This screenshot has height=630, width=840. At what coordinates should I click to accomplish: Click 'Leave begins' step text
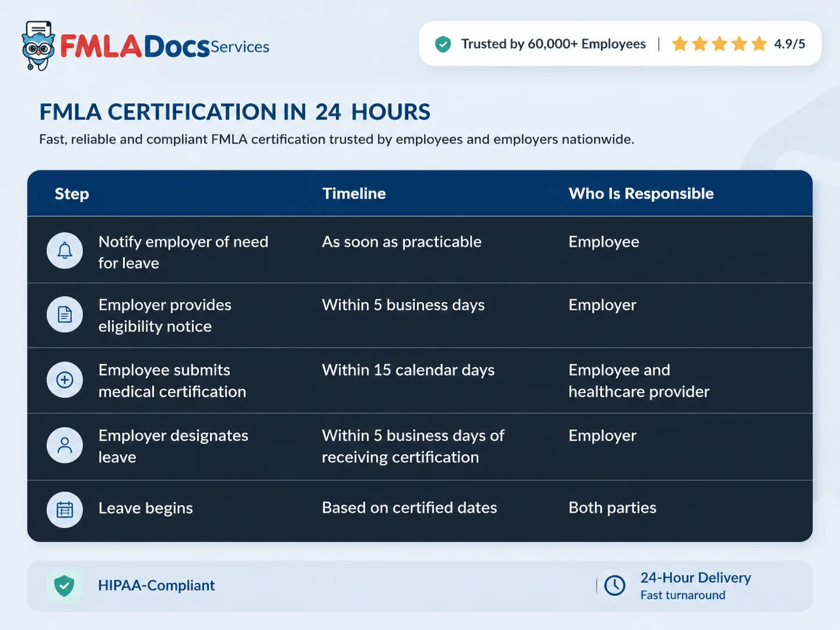tap(146, 509)
